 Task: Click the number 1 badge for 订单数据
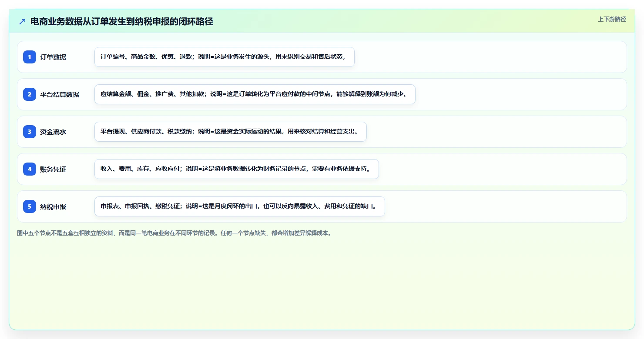click(x=30, y=57)
